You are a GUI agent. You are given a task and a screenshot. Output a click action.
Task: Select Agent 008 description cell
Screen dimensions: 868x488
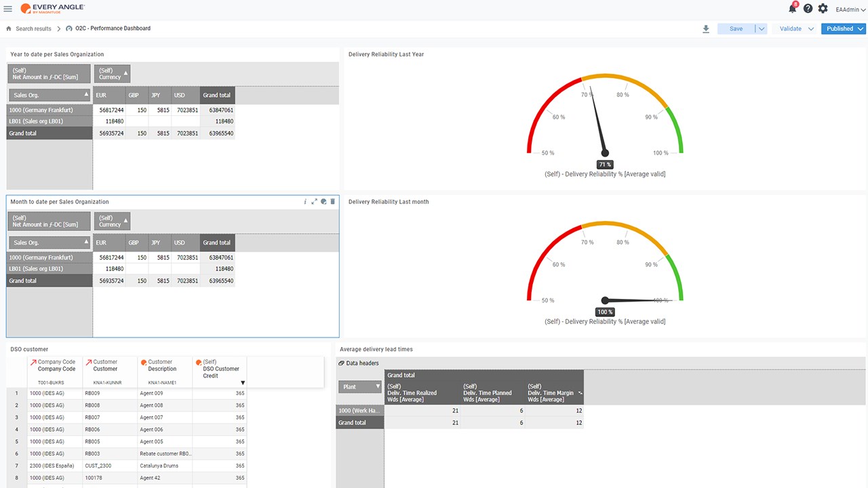click(x=165, y=405)
